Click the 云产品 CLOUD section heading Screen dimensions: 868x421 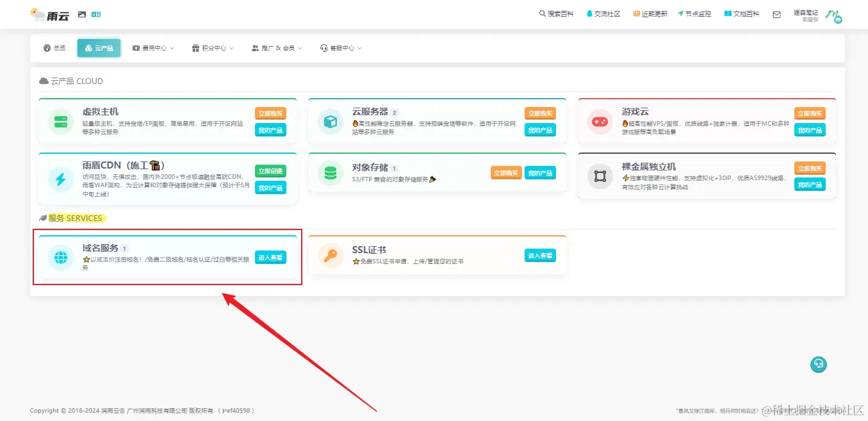(71, 81)
